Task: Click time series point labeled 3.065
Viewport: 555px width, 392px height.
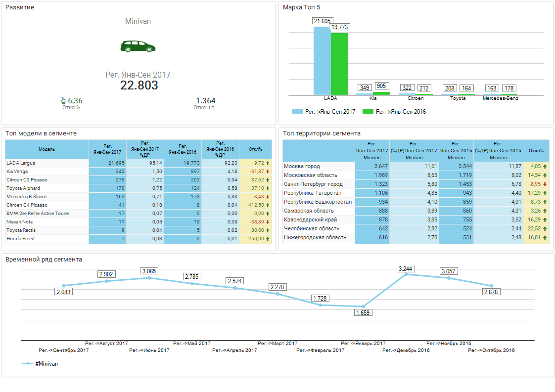Action: point(149,278)
